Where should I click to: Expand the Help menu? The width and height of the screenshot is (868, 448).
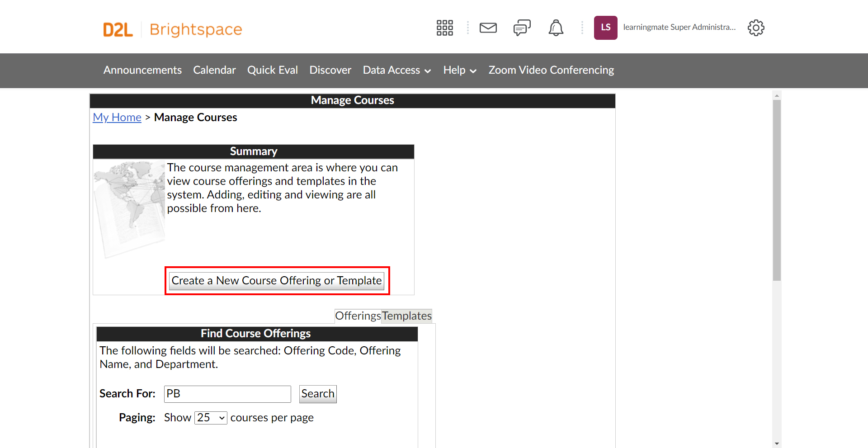click(x=460, y=70)
